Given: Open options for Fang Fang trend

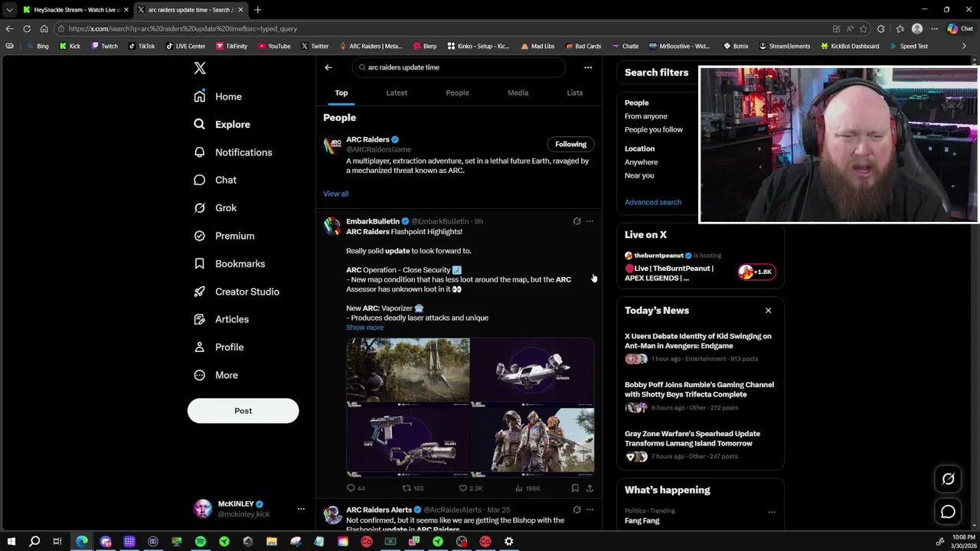Looking at the screenshot, I should pos(771,512).
